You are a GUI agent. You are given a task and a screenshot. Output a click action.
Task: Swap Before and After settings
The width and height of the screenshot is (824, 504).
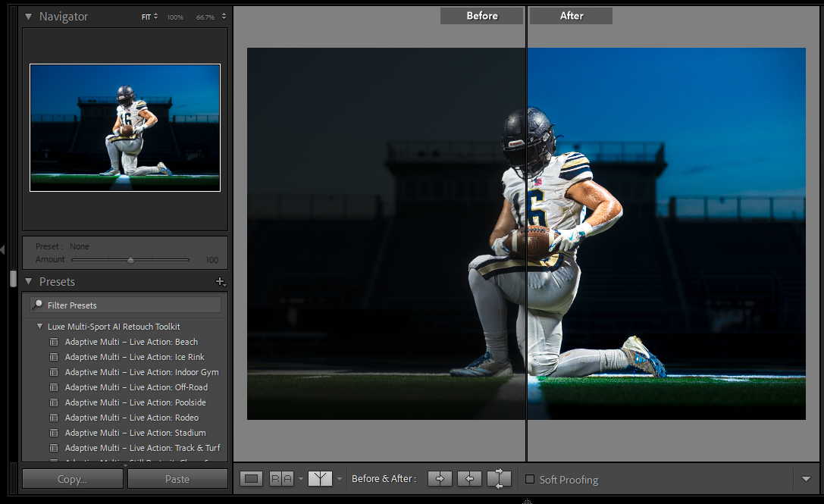tap(499, 479)
